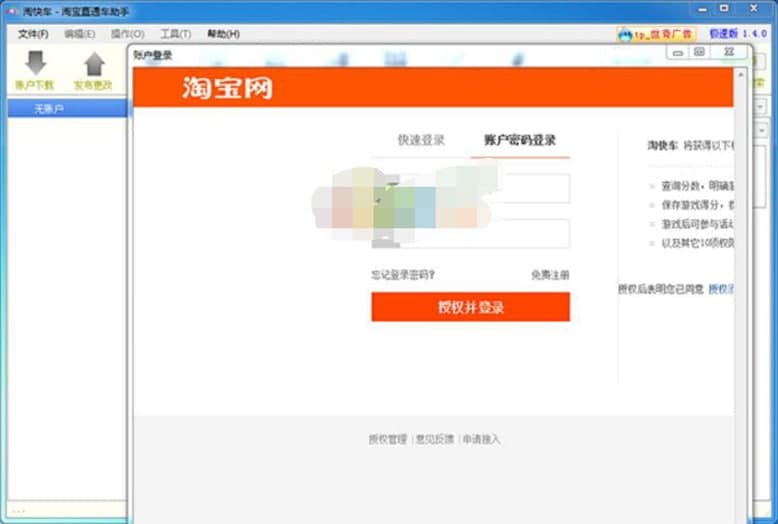
Task: Click the 账户登录 dialog title text
Action: coord(153,55)
